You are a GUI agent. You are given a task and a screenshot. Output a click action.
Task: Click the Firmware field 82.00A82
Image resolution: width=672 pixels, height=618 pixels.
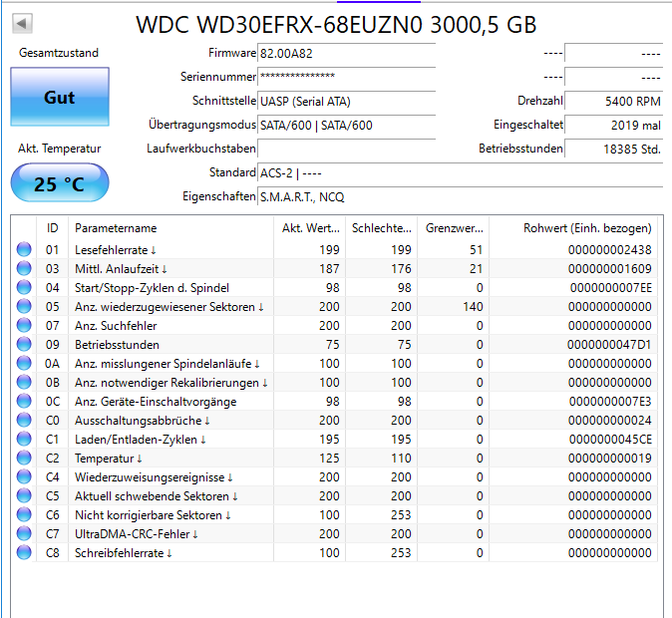346,54
